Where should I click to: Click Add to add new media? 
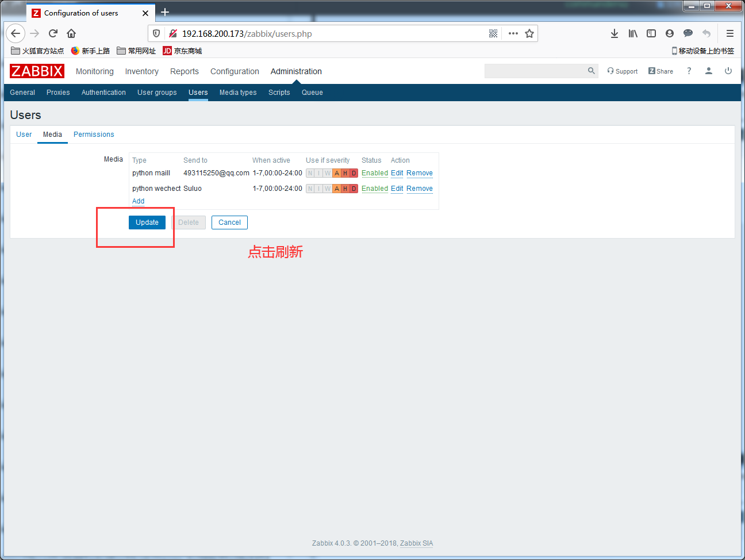(x=139, y=201)
